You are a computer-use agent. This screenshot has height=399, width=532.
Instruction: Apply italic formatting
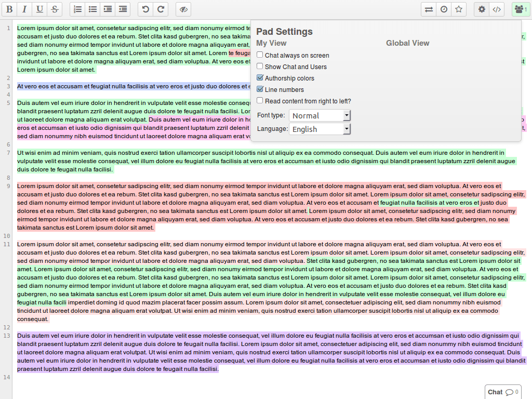coord(24,9)
